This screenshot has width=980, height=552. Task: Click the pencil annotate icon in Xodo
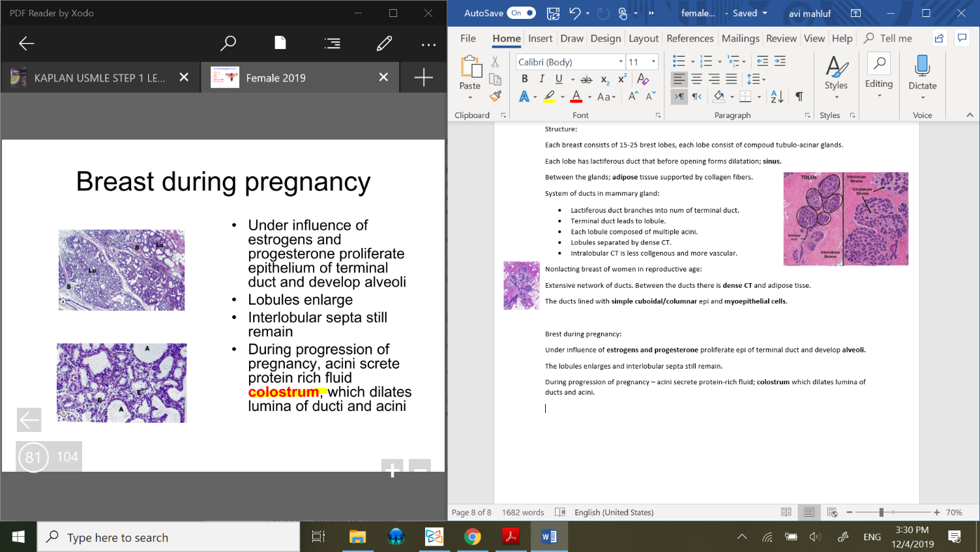click(x=384, y=44)
